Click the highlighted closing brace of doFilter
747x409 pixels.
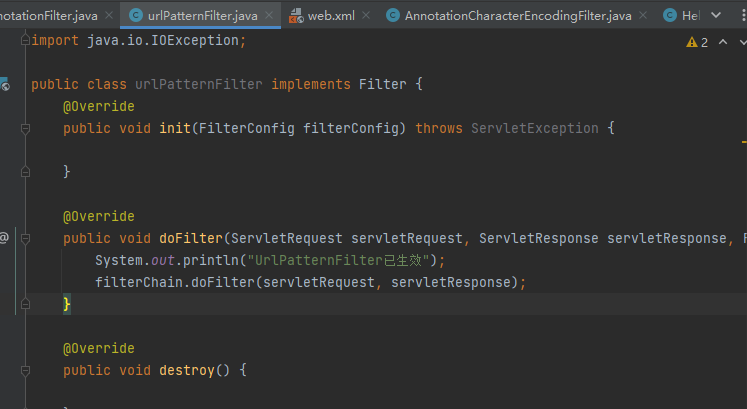coord(67,304)
